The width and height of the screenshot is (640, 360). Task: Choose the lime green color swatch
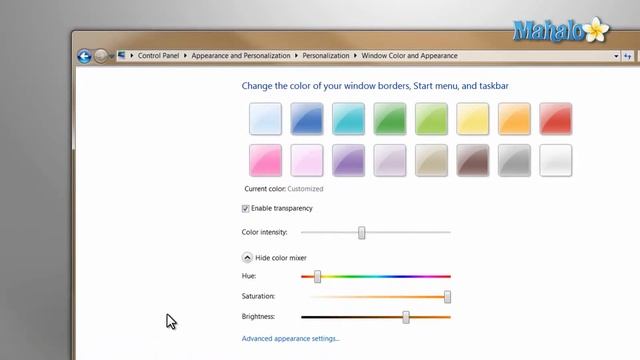[431, 119]
